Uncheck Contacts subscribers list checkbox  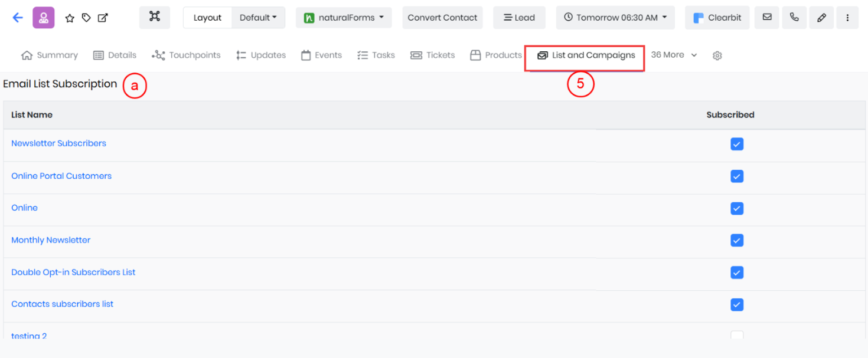[736, 304]
